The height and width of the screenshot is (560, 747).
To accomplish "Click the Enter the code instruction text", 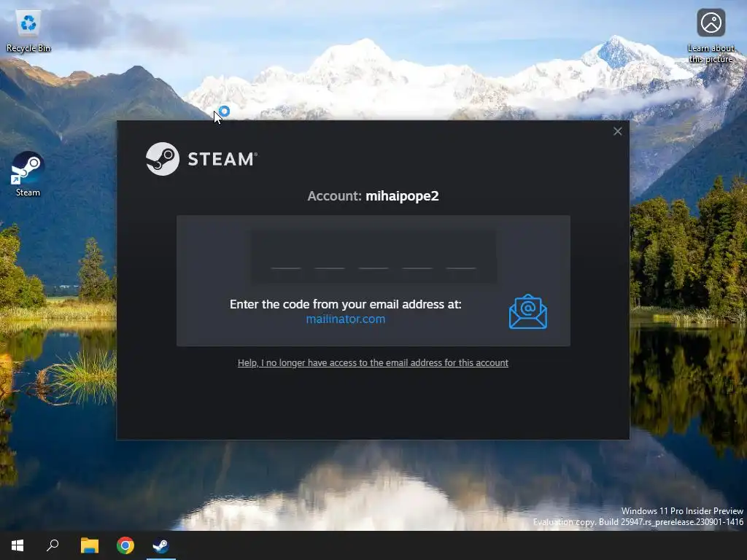I will [345, 304].
